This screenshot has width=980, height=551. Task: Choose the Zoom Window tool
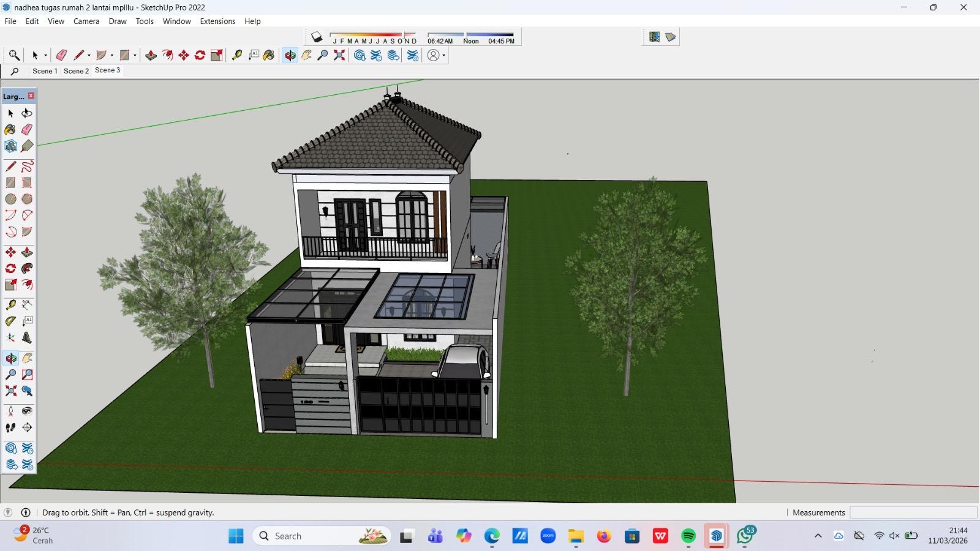pos(27,375)
